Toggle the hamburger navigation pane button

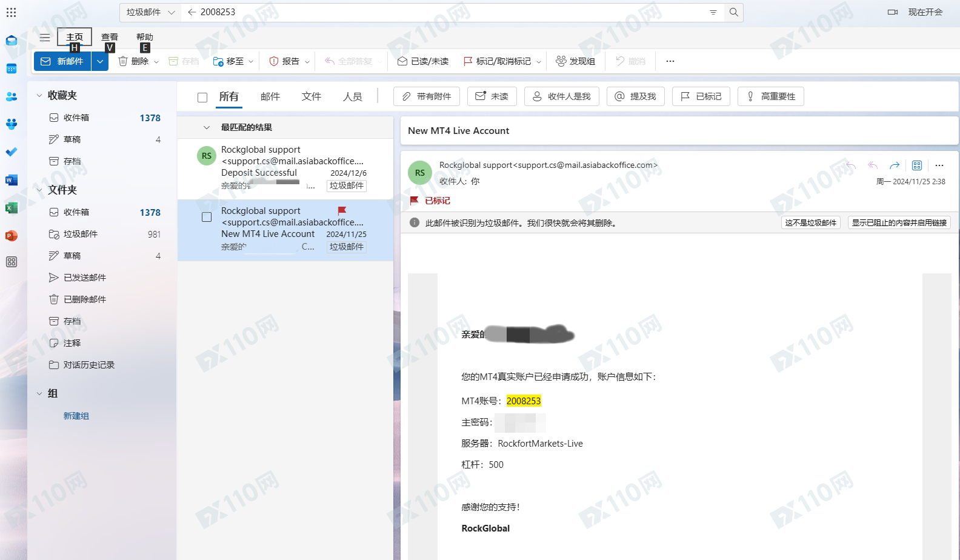(45, 38)
